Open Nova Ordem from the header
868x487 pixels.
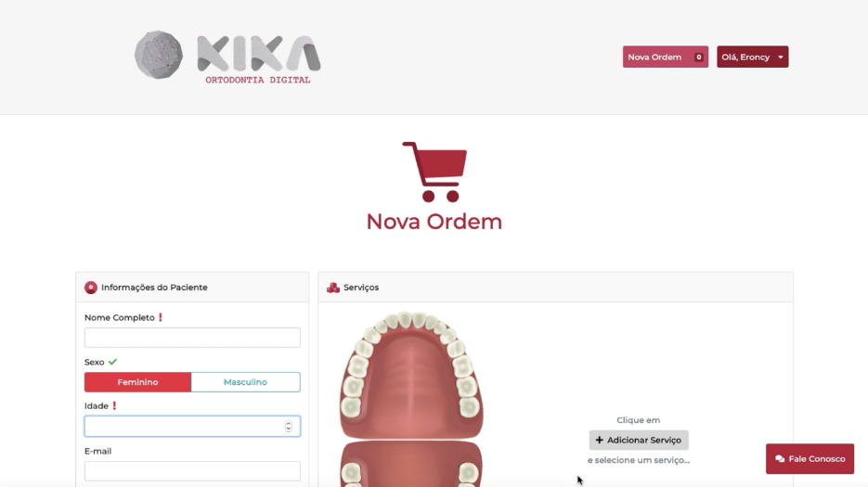666,57
